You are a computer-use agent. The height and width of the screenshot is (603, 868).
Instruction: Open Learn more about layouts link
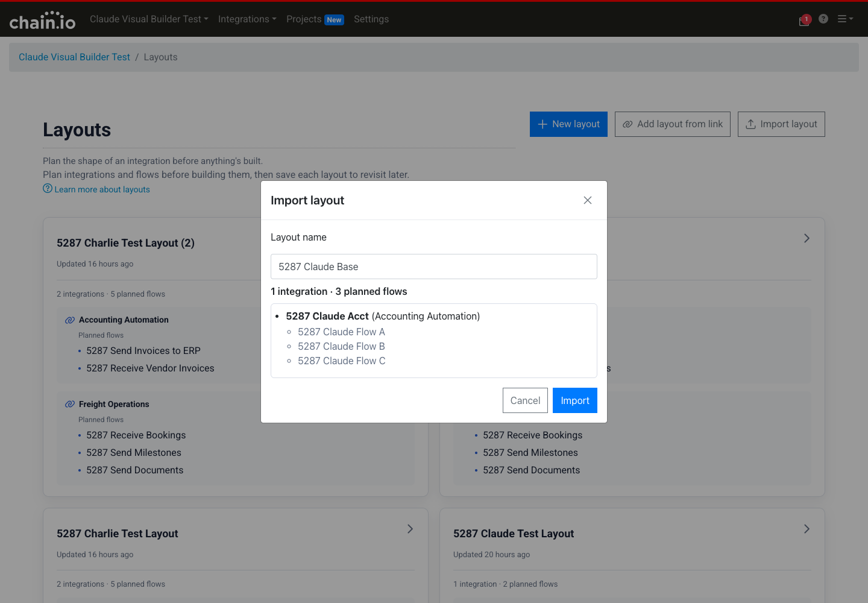click(x=102, y=189)
